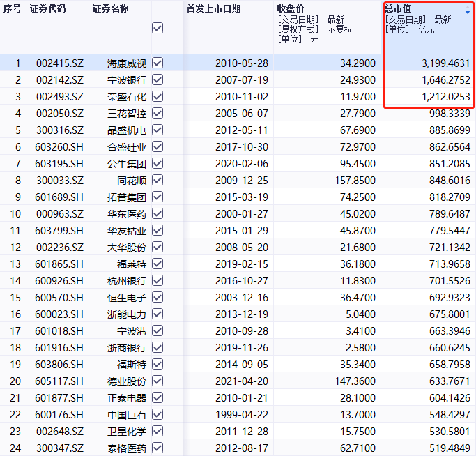Sort by the 首发上市日期 column header
476x456 pixels.
[214, 8]
